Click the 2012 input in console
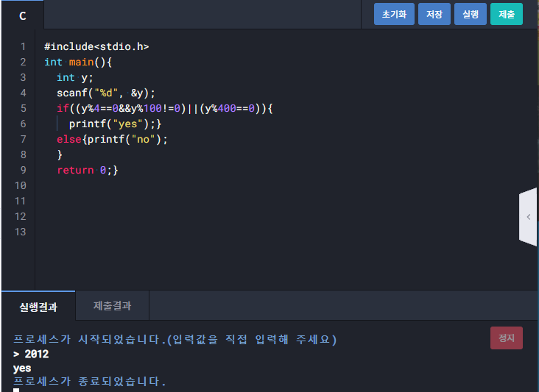 coord(36,354)
